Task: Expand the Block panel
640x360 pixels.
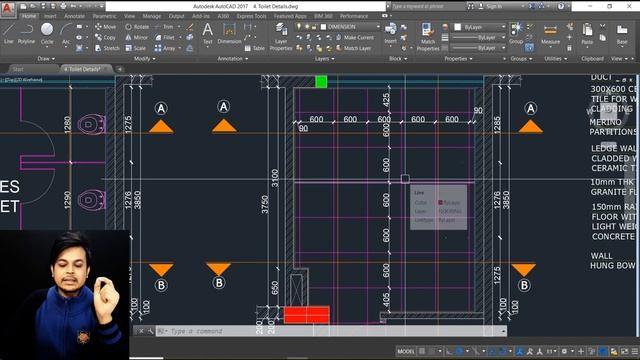Action: [x=398, y=58]
